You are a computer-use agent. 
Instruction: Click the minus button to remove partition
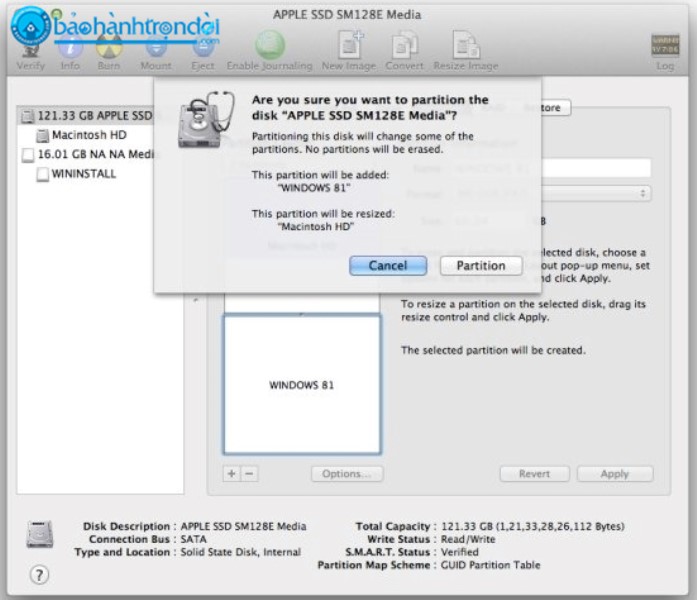[249, 474]
